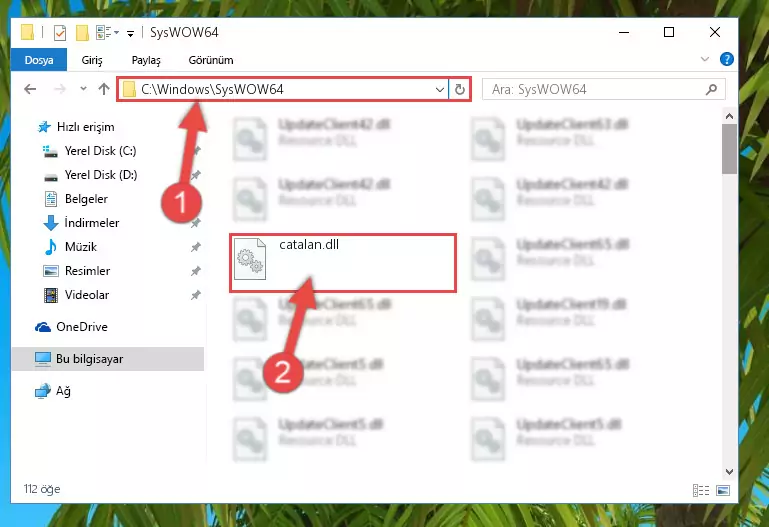Click the pin icon beside Videolar
Screen dimensions: 769x527
pos(196,295)
